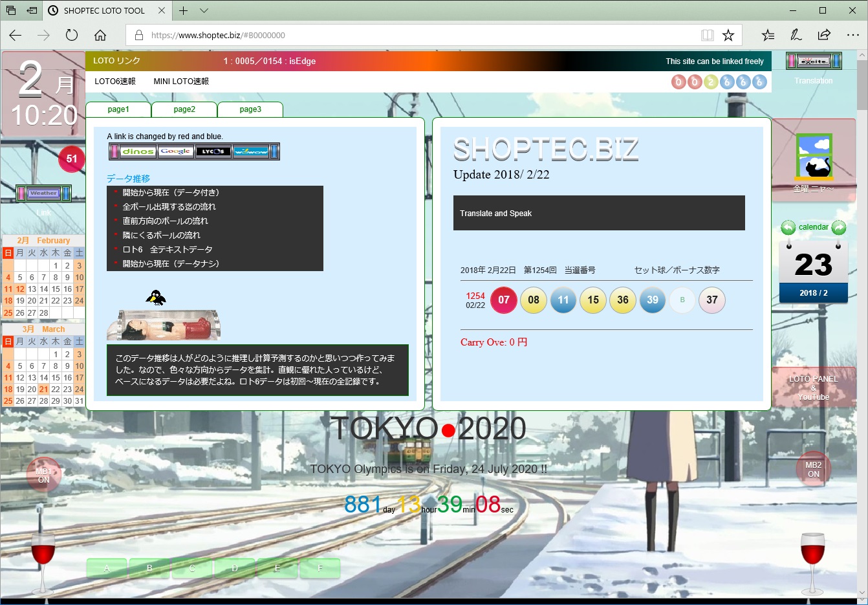868x605 pixels.
Task: Set these tabs aside
Action: 32,10
